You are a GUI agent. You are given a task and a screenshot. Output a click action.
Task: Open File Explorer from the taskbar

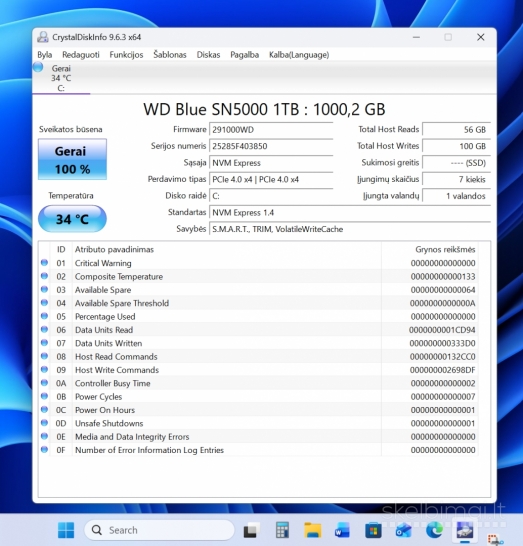[x=313, y=530]
